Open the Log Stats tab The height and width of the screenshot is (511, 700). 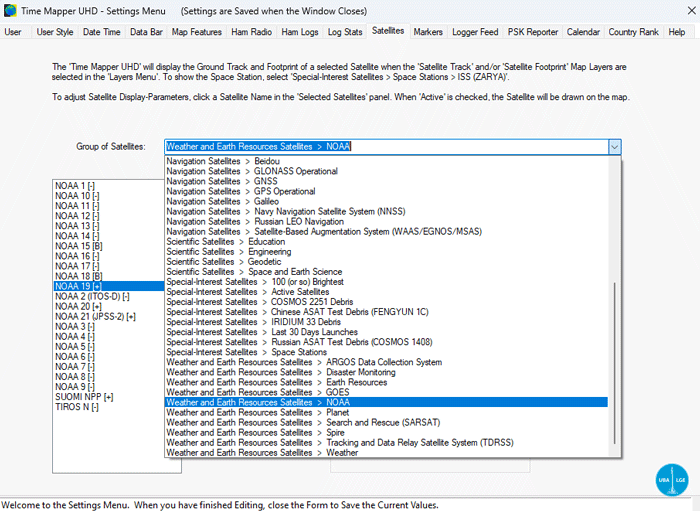point(345,32)
